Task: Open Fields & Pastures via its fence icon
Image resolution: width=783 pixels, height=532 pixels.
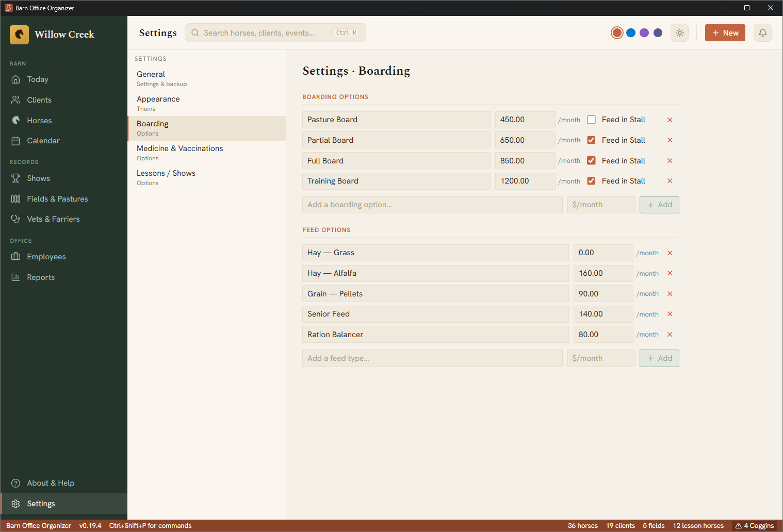Action: [16, 199]
